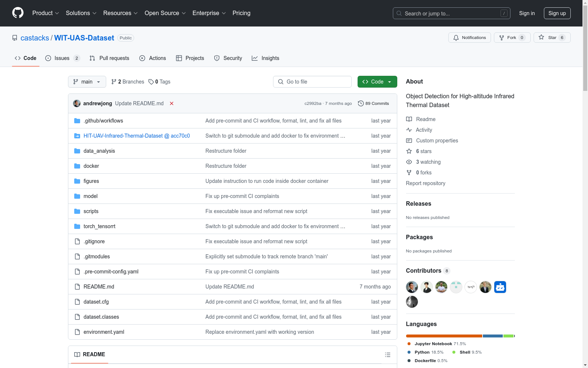Switch to the Projects tab
The image size is (588, 368).
coord(190,58)
